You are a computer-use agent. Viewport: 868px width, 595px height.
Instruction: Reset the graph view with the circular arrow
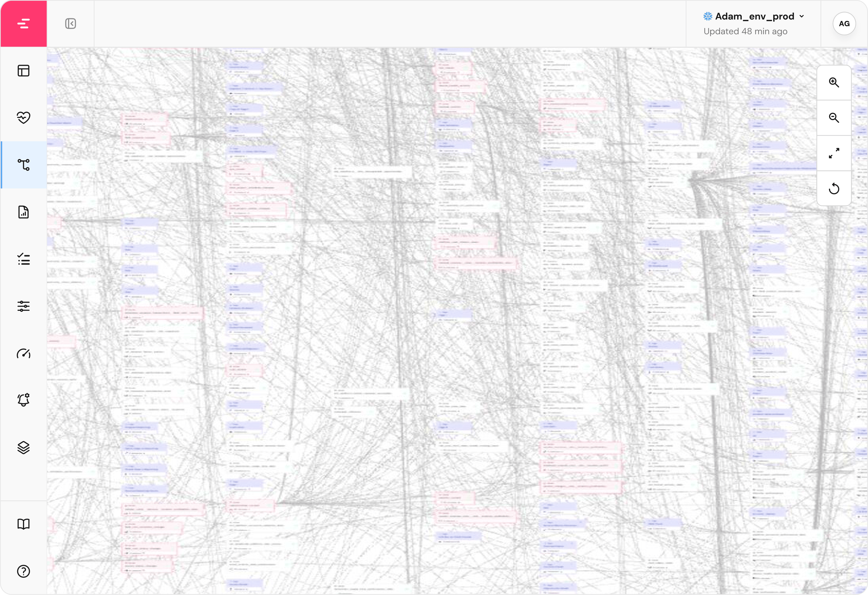coord(834,189)
